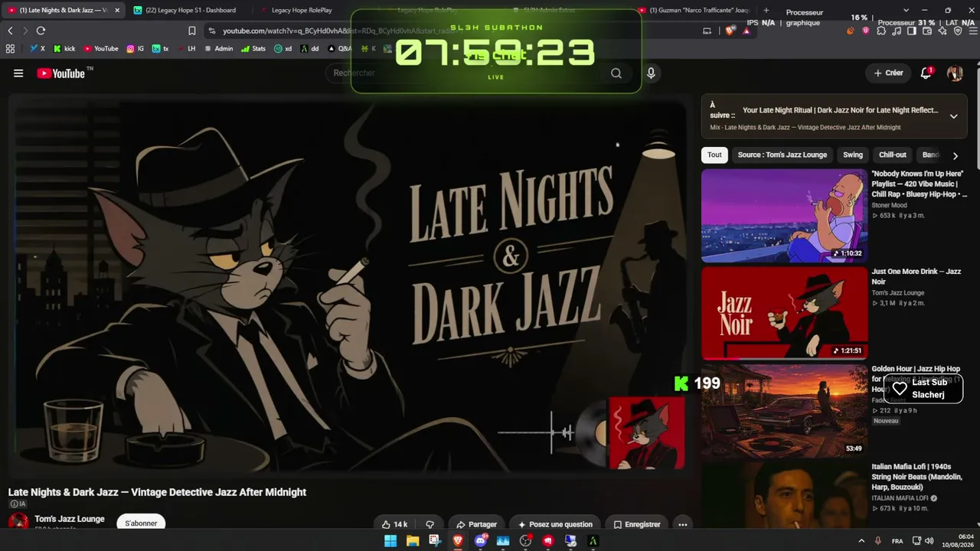Start voice search with the microphone icon
The image size is (980, 551).
point(651,73)
